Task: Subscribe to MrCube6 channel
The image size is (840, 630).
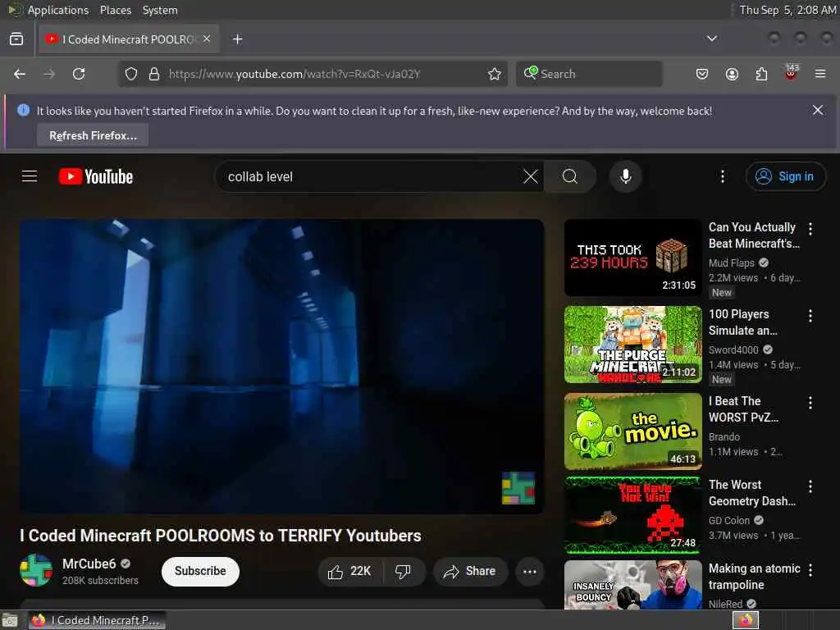Action: (200, 571)
